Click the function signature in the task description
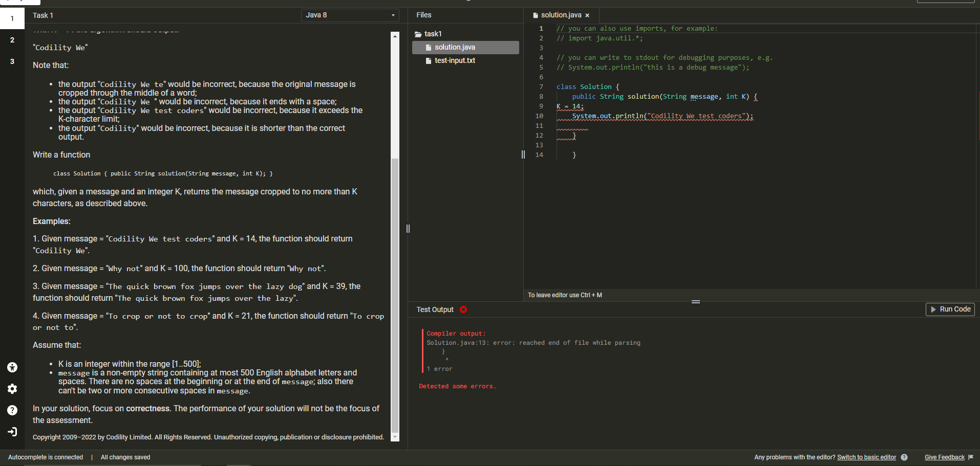980x466 pixels. pos(163,174)
